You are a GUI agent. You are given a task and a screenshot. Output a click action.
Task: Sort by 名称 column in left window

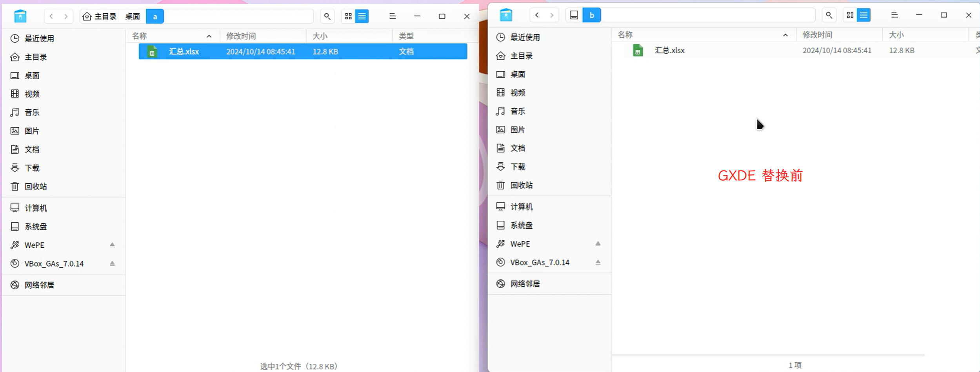coord(173,36)
